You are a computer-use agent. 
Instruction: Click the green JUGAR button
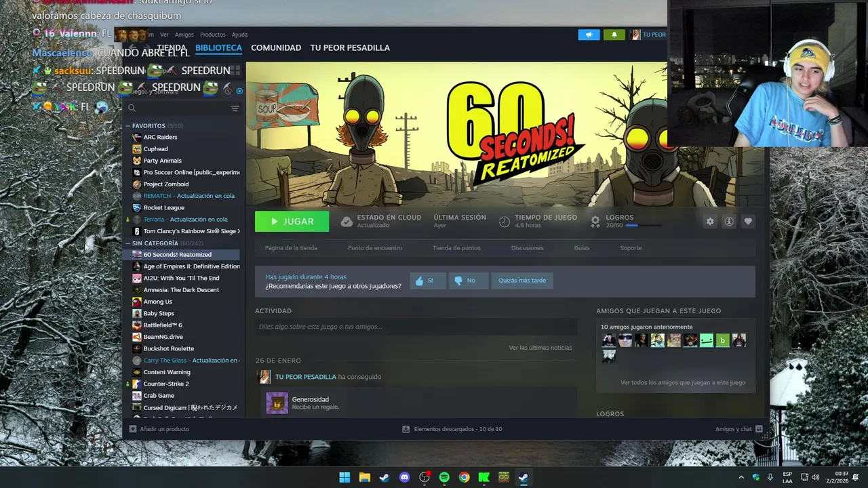click(x=292, y=222)
